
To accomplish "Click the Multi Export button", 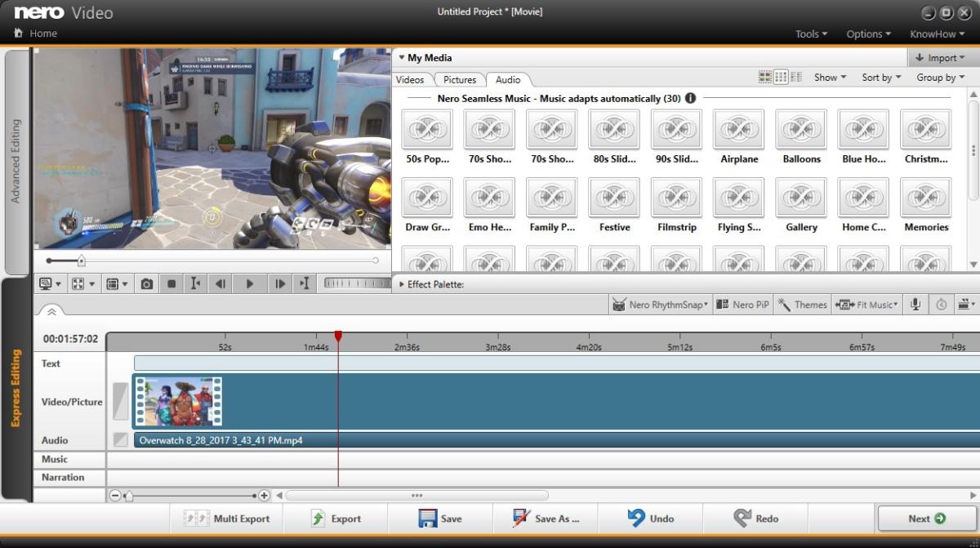I will tap(226, 519).
